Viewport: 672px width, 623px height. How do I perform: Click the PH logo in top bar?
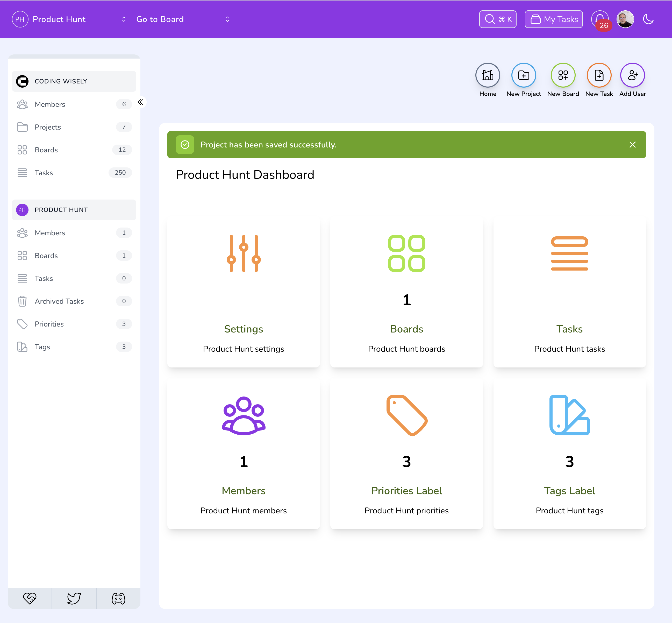coord(20,19)
